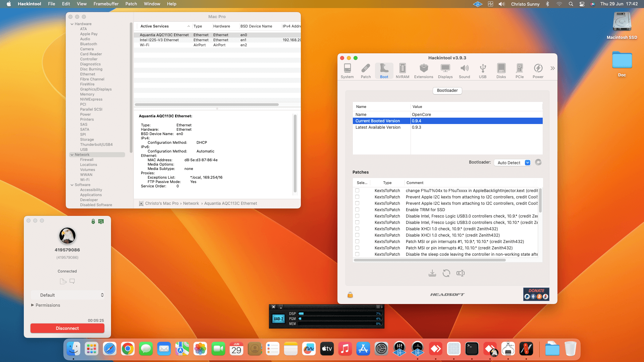Open the USB section in Hackintool
This screenshot has height=362, width=644.
482,70
